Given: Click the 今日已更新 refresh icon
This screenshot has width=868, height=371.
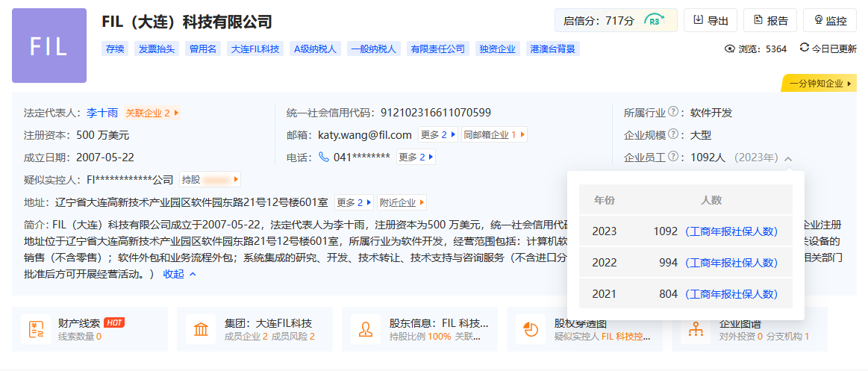Looking at the screenshot, I should [805, 49].
